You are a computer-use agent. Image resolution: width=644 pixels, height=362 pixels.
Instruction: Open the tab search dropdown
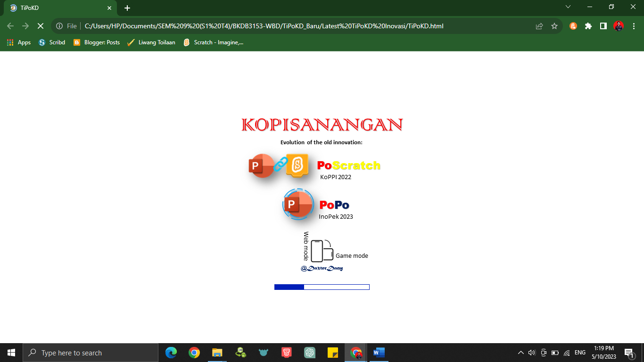(x=568, y=7)
